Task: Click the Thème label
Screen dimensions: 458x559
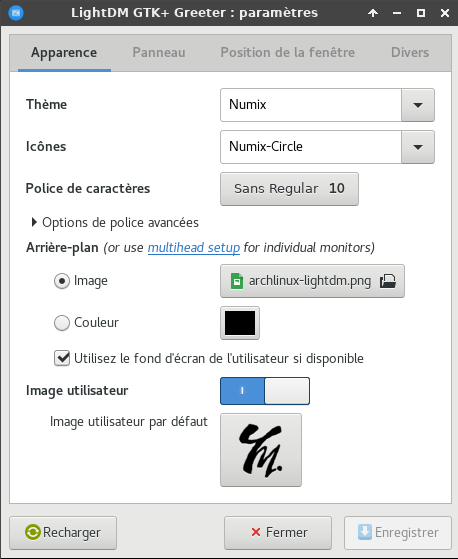Action: [46, 104]
